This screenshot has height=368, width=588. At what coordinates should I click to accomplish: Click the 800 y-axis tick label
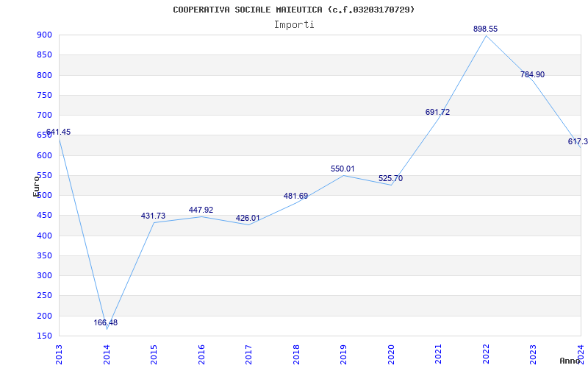click(x=44, y=75)
